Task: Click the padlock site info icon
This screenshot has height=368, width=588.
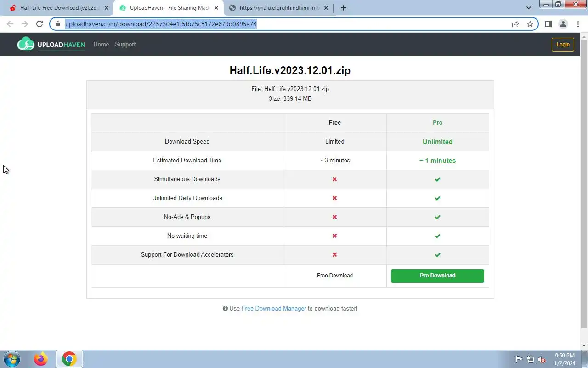Action: [x=58, y=24]
